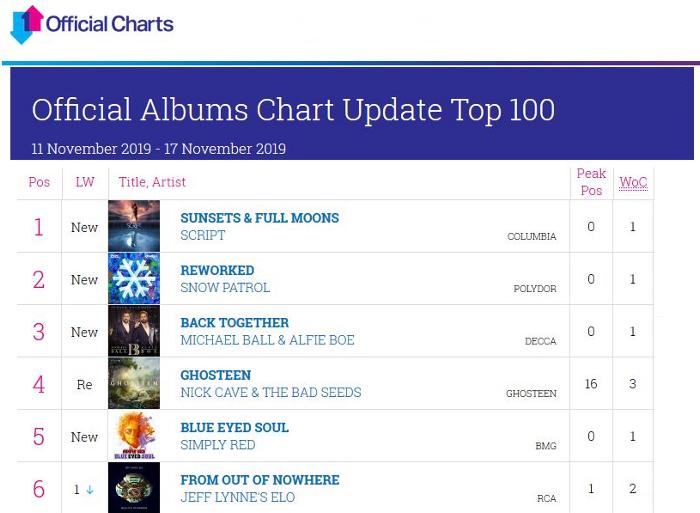Open the SUNSETS & FULL MOONS title link
Screen dimensions: 700x513
[259, 218]
